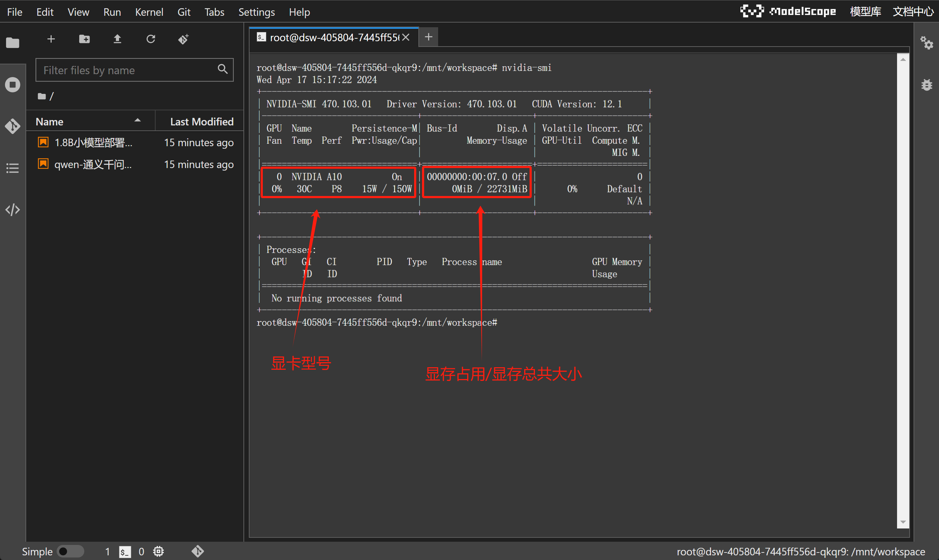939x560 pixels.
Task: Open the file browser sidebar tab
Action: coord(13,43)
